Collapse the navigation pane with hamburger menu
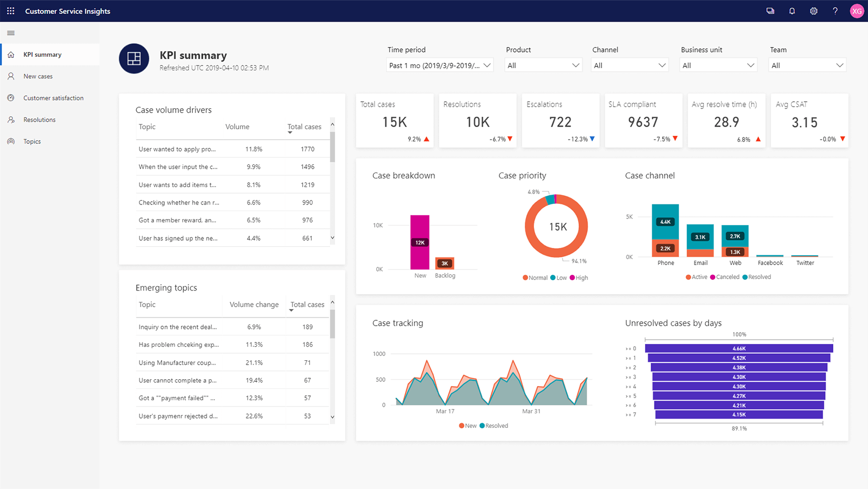This screenshot has height=489, width=868. click(10, 32)
